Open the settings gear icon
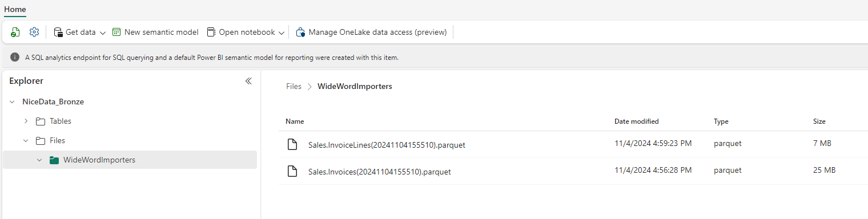Screen dimensions: 868x219 click(x=34, y=33)
